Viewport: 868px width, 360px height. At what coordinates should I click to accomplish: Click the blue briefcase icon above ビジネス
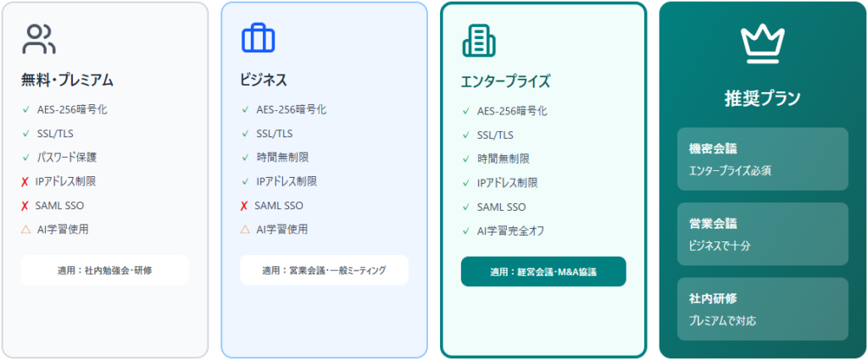click(258, 40)
